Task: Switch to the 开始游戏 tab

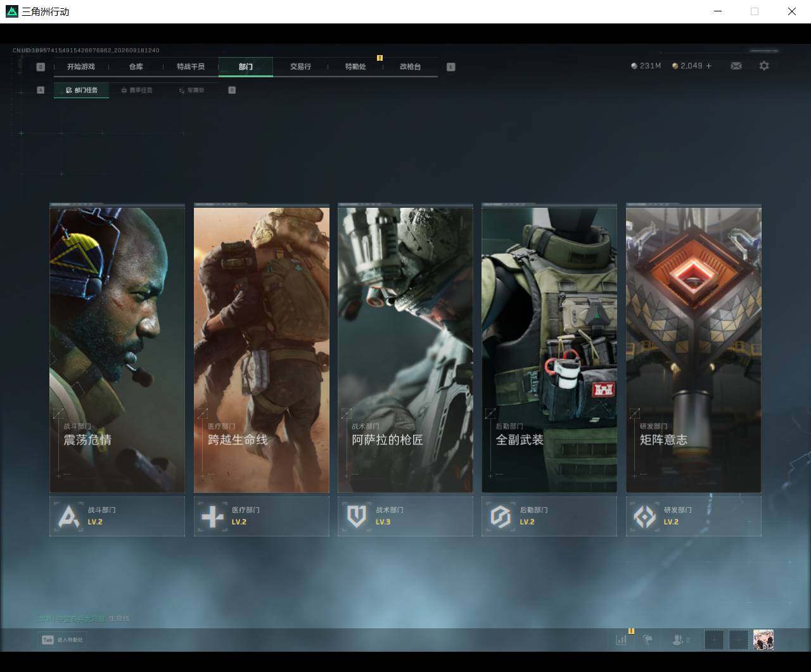Action: click(x=81, y=67)
